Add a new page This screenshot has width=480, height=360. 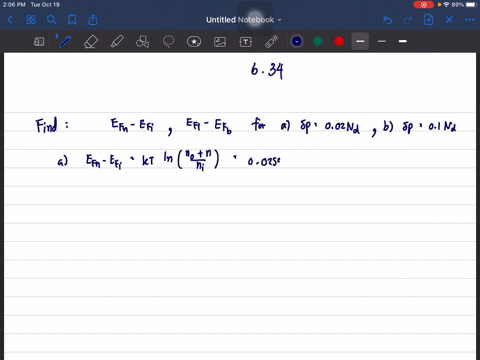[x=428, y=20]
